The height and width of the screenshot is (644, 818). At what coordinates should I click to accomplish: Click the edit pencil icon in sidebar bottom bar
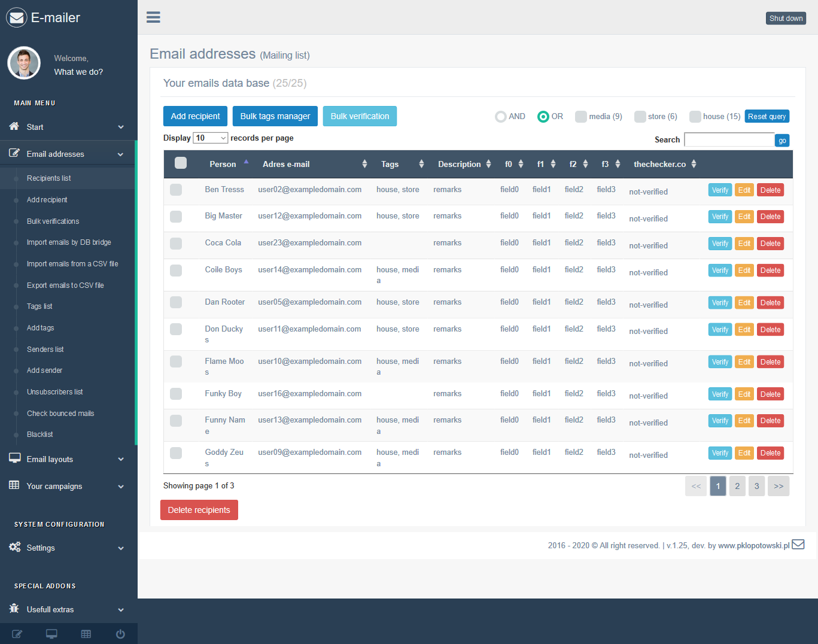17,634
